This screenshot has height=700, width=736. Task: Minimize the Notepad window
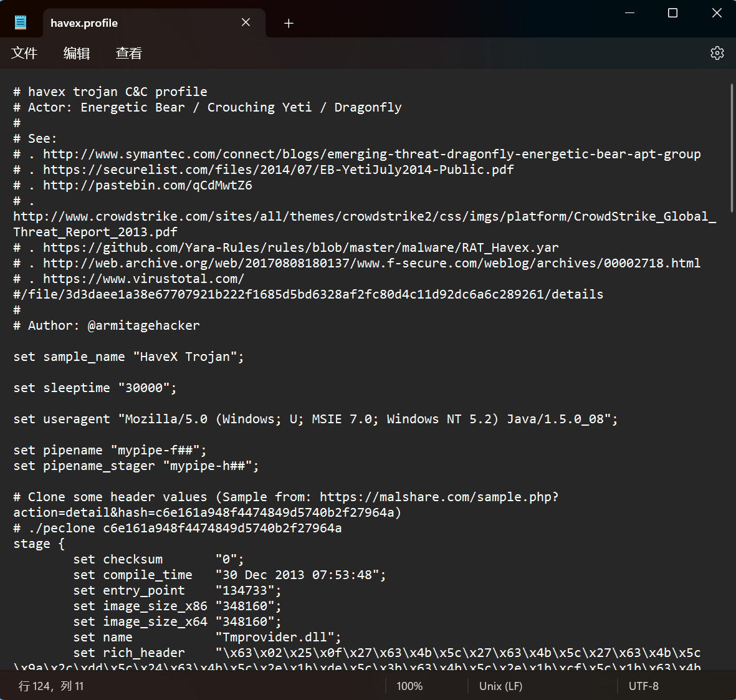pos(630,13)
